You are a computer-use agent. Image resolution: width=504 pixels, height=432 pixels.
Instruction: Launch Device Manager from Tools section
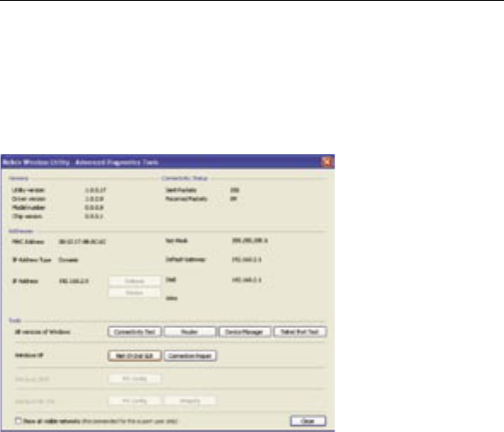pyautogui.click(x=245, y=331)
